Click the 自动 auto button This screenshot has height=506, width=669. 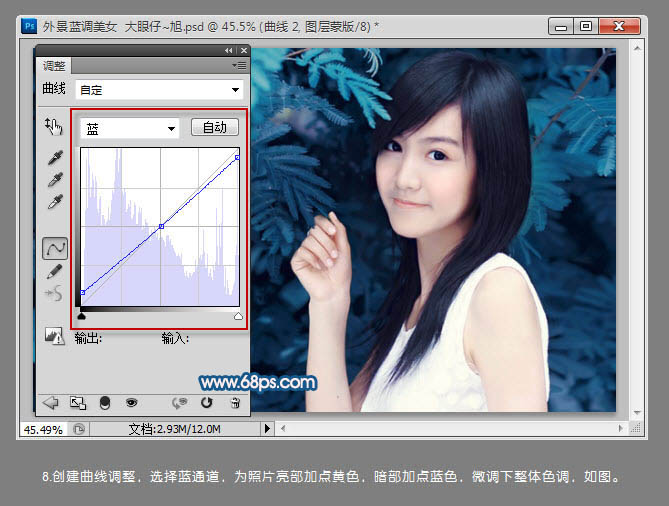coord(214,127)
